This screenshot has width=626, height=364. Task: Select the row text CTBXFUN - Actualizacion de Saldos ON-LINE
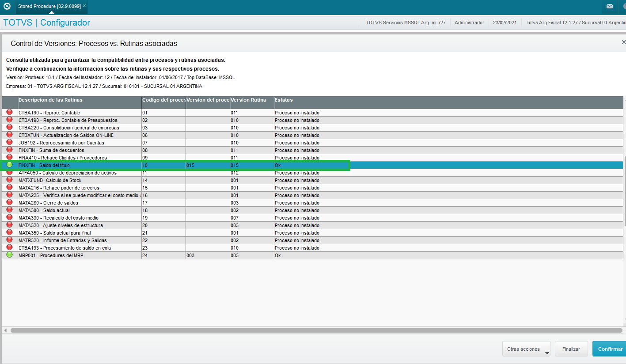pos(66,135)
